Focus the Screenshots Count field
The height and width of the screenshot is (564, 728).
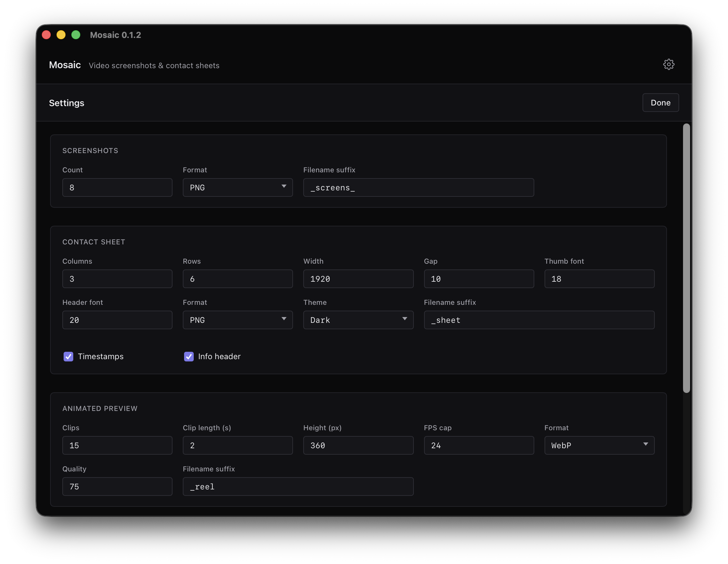tap(117, 187)
